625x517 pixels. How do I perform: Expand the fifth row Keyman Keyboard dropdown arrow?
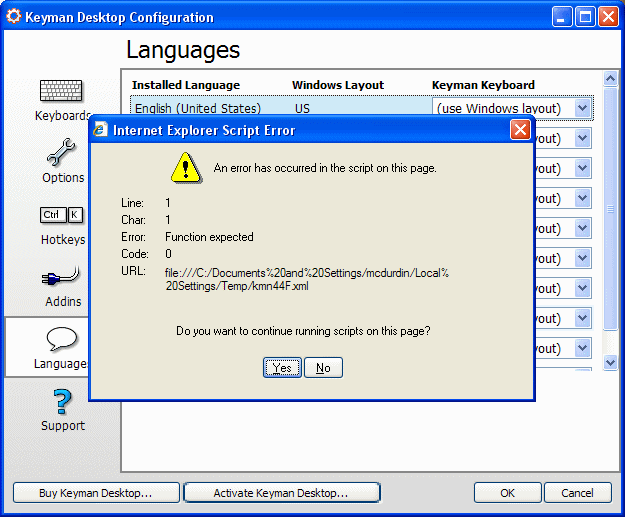coord(582,228)
